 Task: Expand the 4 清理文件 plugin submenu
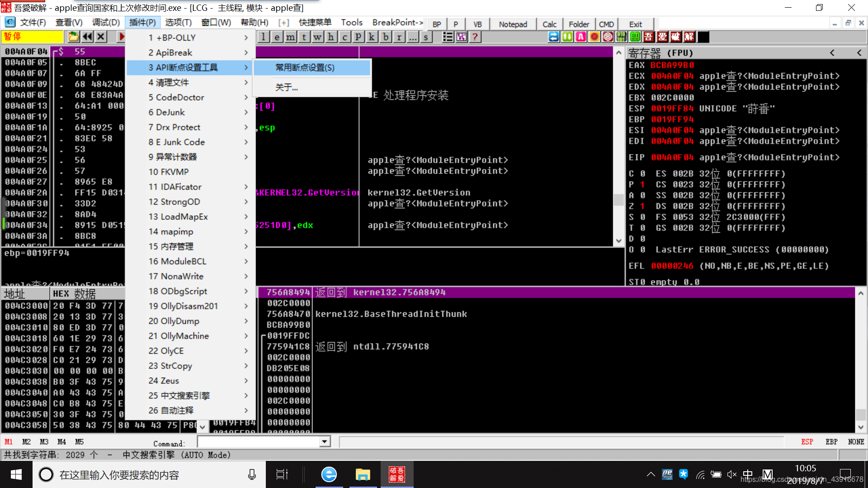(191, 82)
